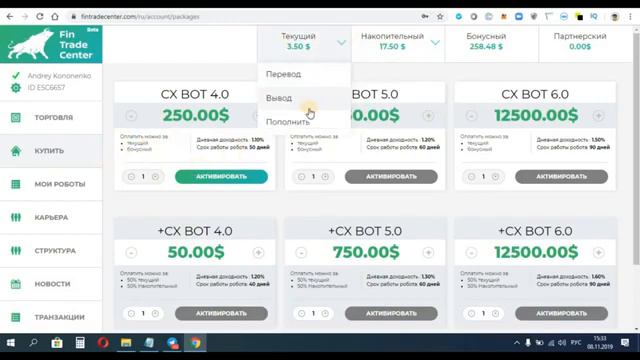640x360 pixels.
Task: Click the Мои роботы list icon
Action: tap(16, 184)
